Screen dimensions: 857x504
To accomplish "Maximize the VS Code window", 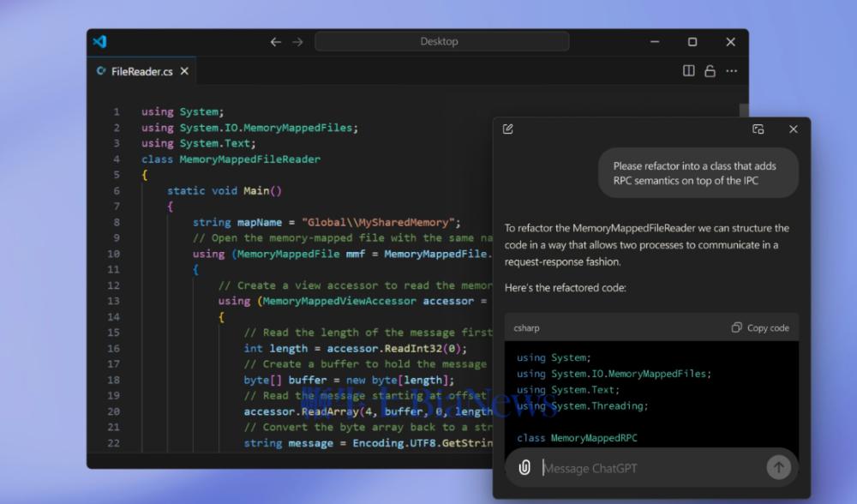I will point(692,42).
